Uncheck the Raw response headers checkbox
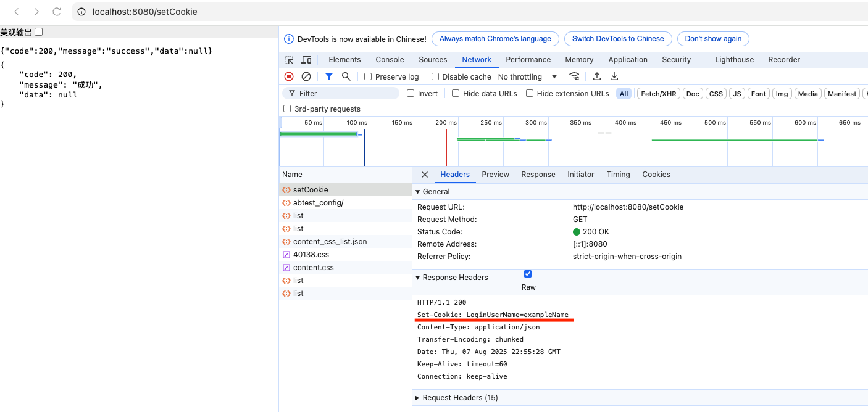 528,274
